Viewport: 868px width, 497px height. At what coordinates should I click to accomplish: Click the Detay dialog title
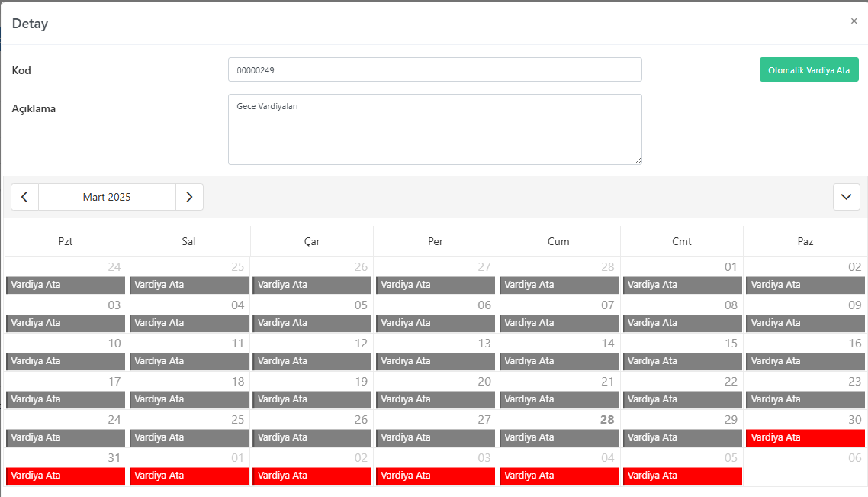point(30,24)
